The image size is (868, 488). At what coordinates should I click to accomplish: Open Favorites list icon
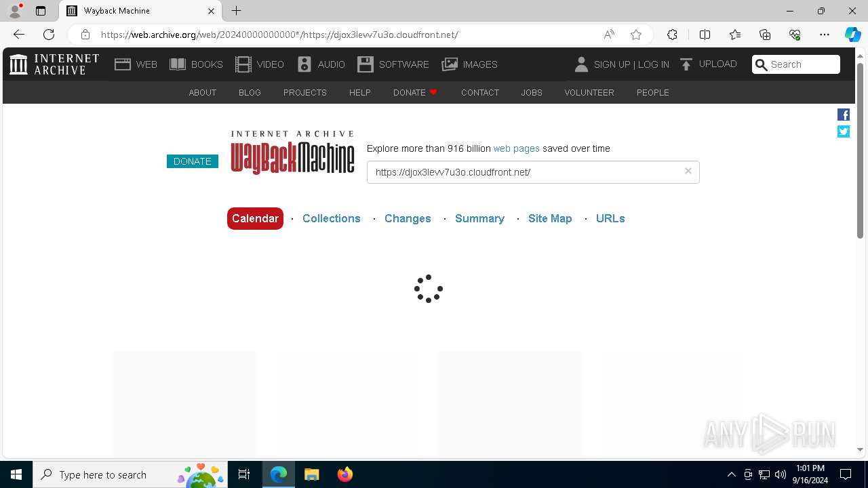click(x=735, y=35)
